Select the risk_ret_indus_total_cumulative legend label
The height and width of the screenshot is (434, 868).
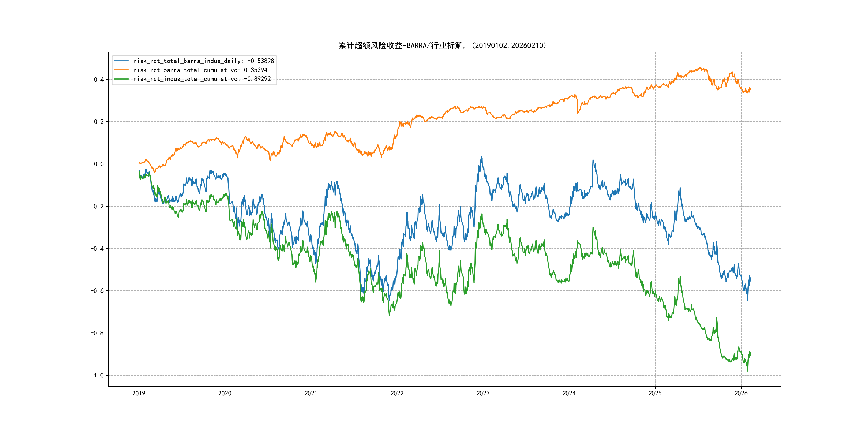coord(202,79)
